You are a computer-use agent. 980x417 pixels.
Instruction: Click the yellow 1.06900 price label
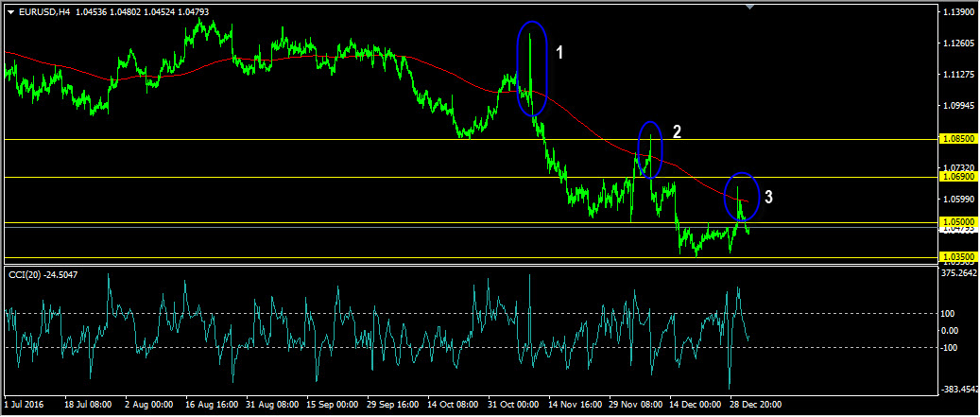(957, 177)
